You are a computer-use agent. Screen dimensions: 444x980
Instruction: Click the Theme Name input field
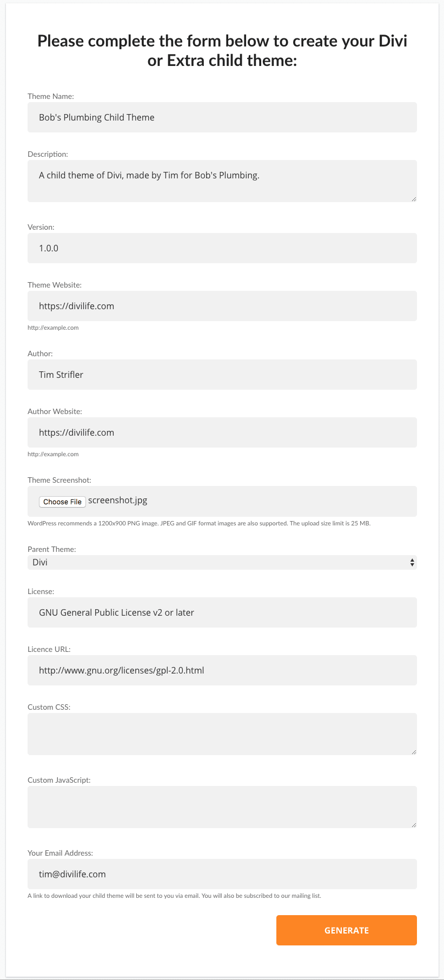click(x=222, y=117)
